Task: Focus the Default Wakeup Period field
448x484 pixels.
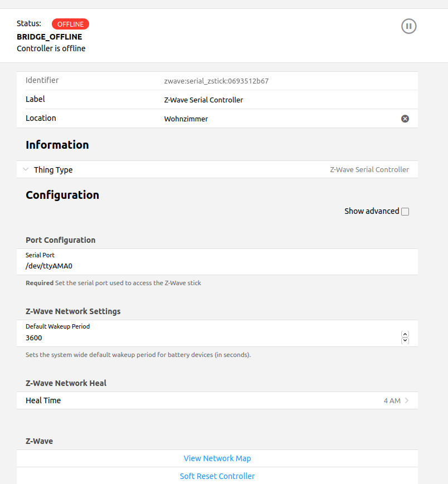Action: pos(206,338)
